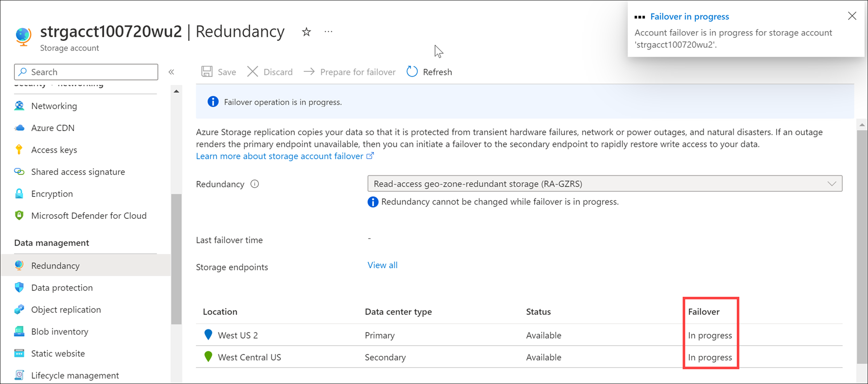The image size is (868, 384).
Task: Click the Static website icon
Action: coord(19,353)
